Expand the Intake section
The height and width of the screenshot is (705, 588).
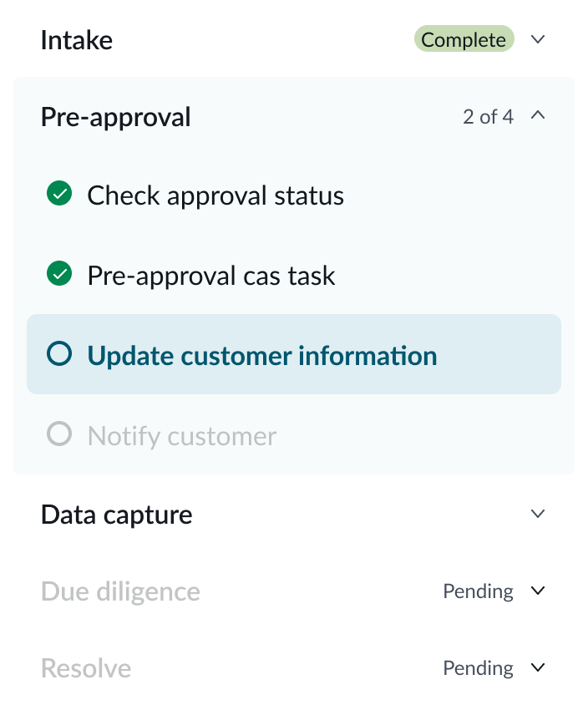pos(539,39)
